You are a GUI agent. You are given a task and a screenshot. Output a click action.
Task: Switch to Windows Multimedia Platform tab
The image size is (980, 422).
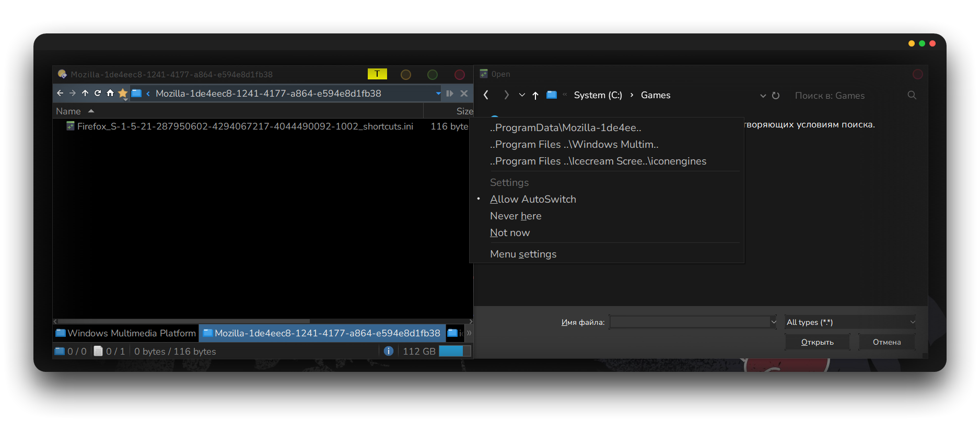click(x=126, y=333)
